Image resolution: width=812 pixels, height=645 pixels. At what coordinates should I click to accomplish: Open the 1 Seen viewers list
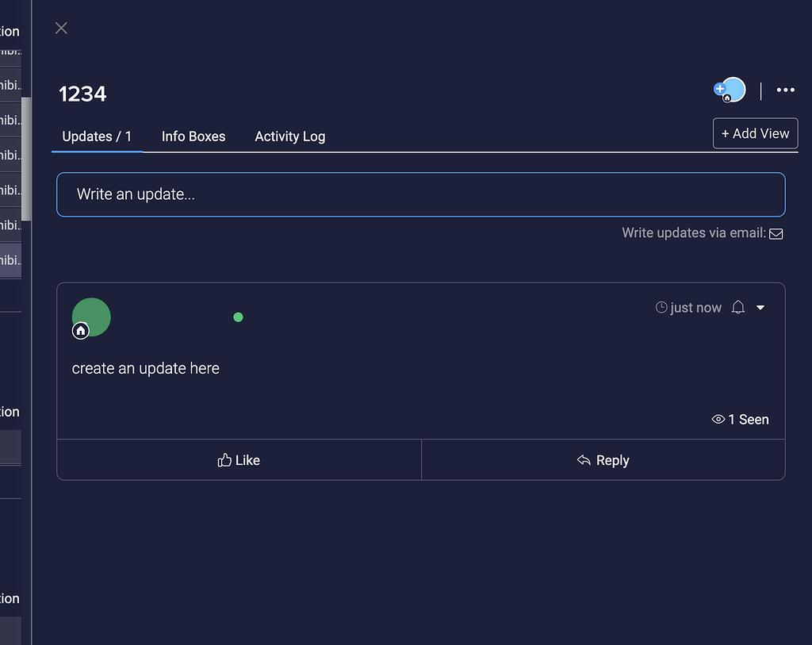[747, 419]
